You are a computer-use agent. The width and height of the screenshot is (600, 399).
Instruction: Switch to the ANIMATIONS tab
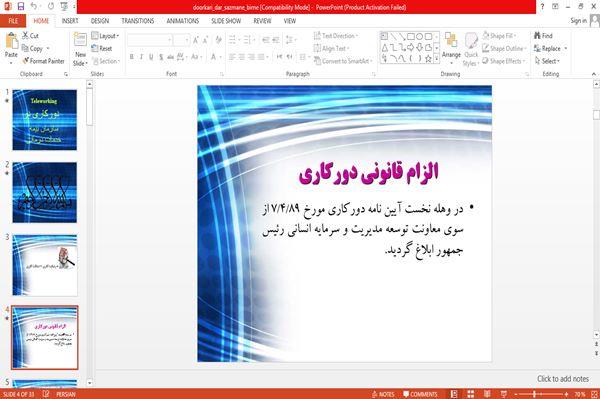pos(183,21)
